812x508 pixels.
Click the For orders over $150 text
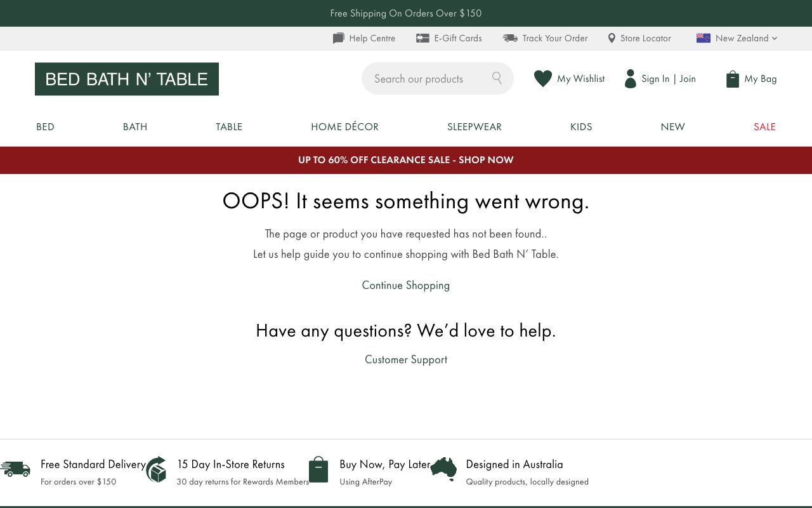79,482
